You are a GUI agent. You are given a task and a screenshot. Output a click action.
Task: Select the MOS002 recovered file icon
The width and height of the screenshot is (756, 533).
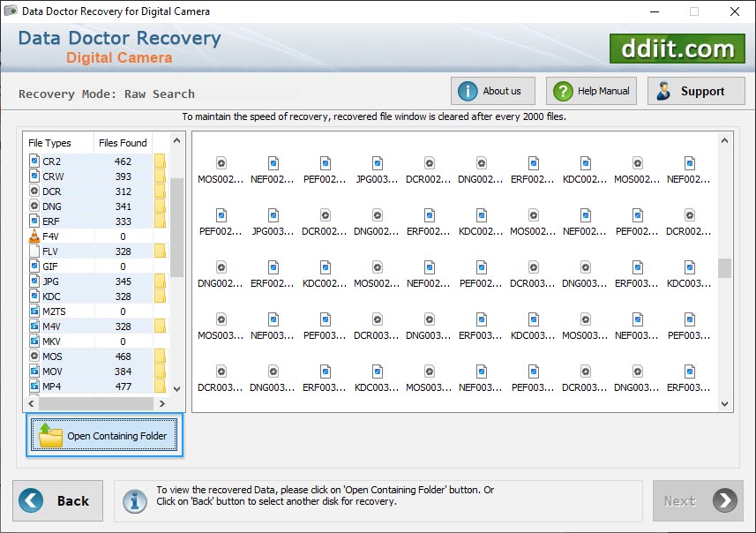(x=220, y=162)
